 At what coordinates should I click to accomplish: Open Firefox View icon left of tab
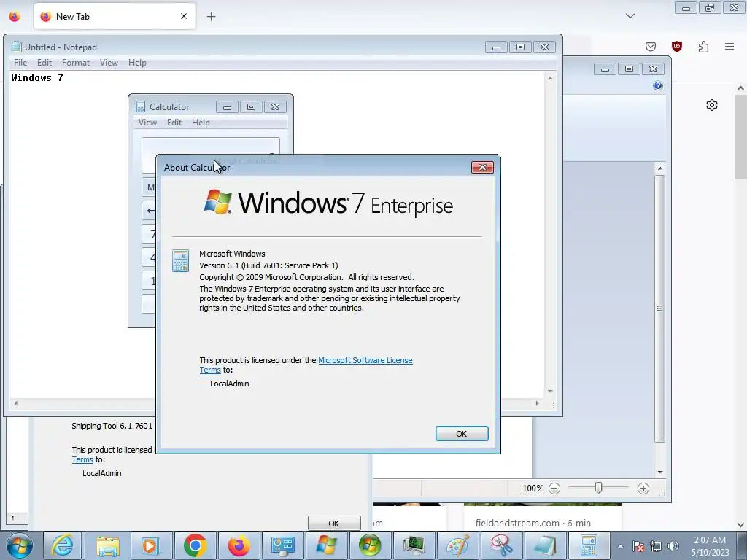(x=15, y=16)
